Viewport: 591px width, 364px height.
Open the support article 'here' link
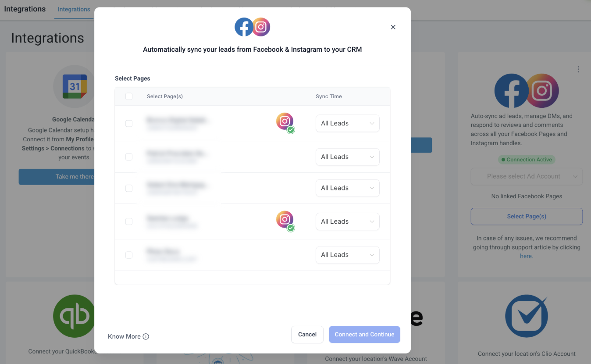[526, 256]
